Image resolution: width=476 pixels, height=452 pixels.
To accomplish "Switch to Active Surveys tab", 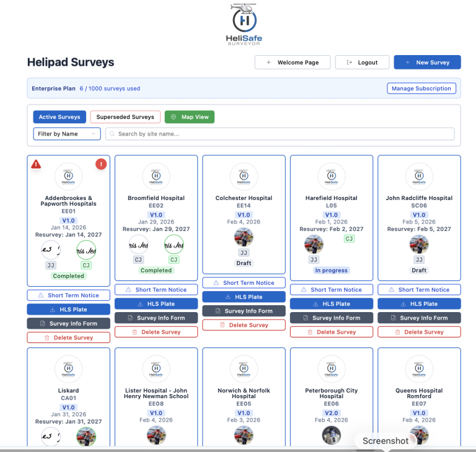I will click(59, 117).
